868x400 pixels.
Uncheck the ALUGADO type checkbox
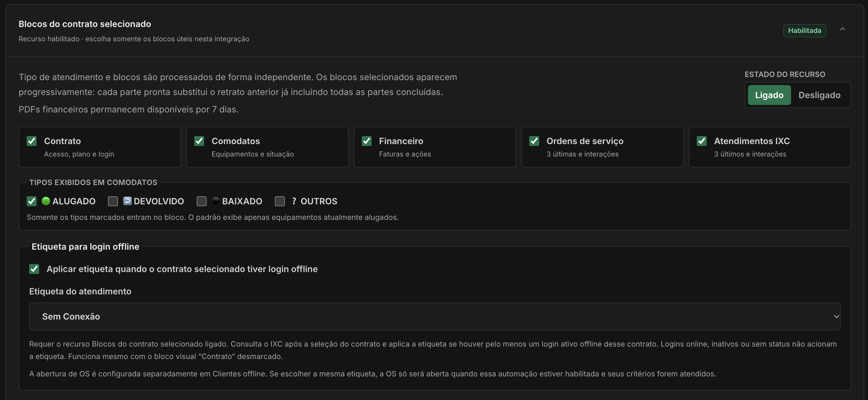(x=32, y=201)
